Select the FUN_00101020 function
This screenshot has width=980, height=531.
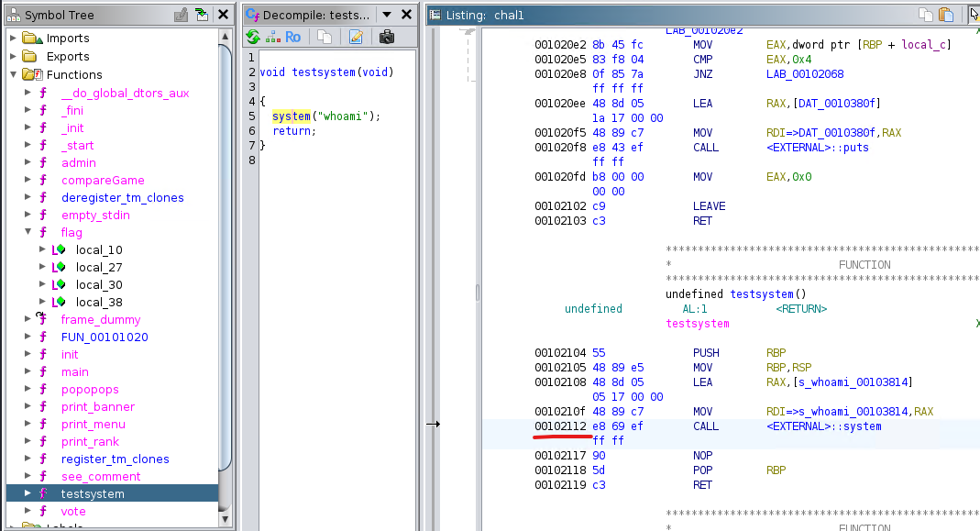[x=105, y=337]
